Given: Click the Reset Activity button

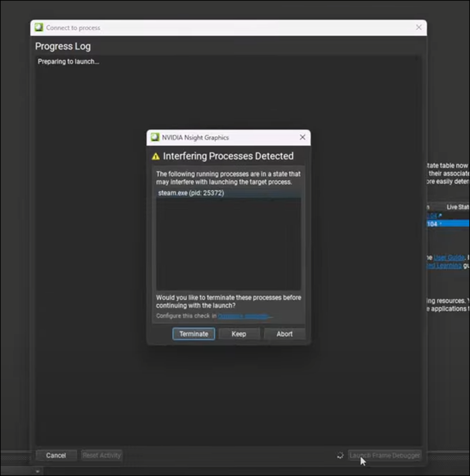Looking at the screenshot, I should pyautogui.click(x=102, y=455).
